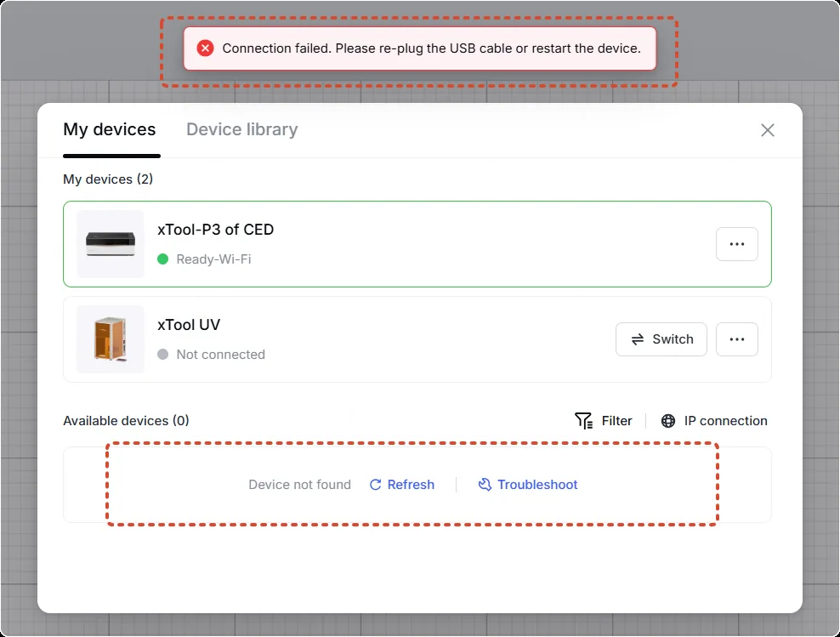
Task: Select the My devices tab
Action: 110,129
